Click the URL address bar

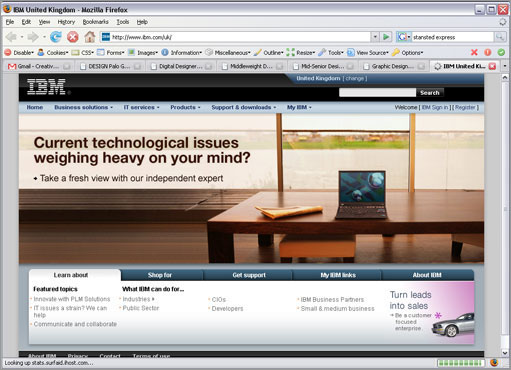235,37
